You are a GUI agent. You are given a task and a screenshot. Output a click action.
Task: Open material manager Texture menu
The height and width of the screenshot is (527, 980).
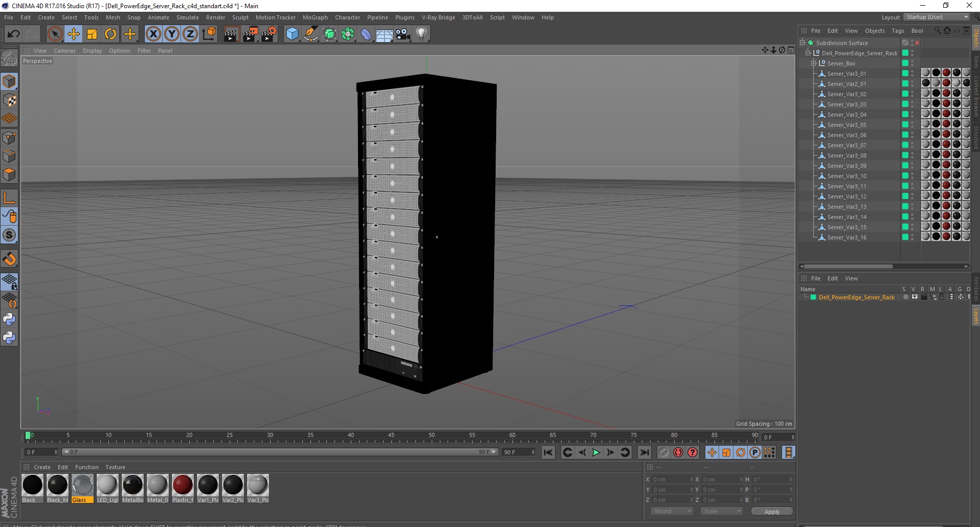point(115,467)
